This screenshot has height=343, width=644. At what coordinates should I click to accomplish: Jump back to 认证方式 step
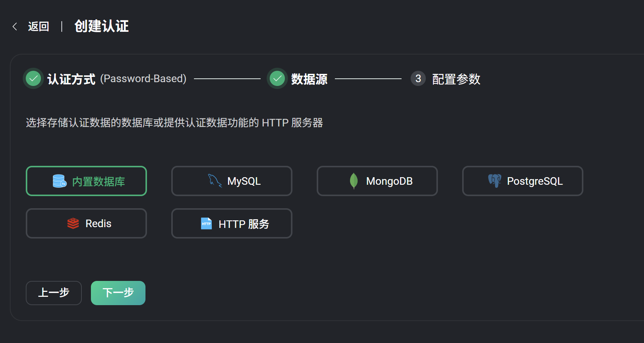coord(71,79)
